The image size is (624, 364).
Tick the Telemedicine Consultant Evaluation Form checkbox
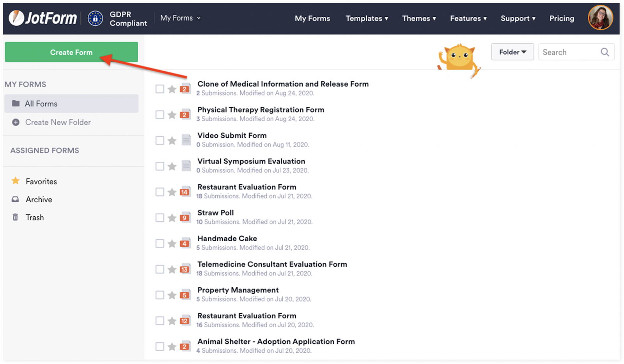pyautogui.click(x=160, y=269)
